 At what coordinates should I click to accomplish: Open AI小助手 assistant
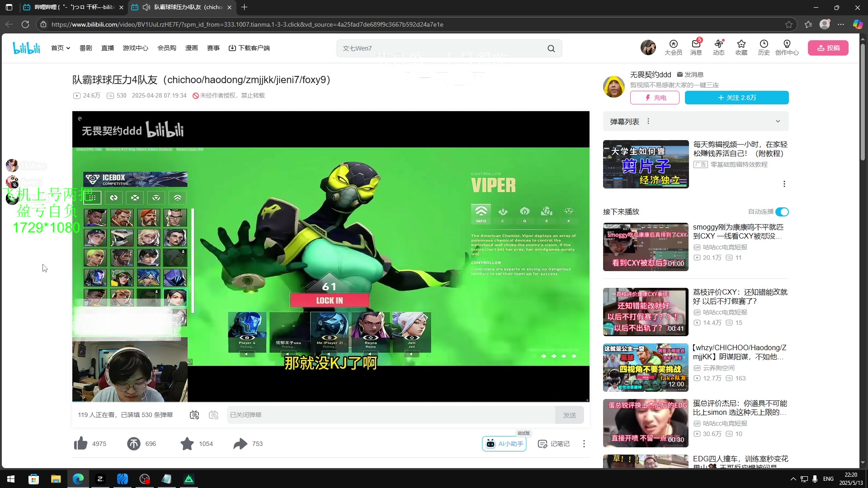tap(504, 444)
